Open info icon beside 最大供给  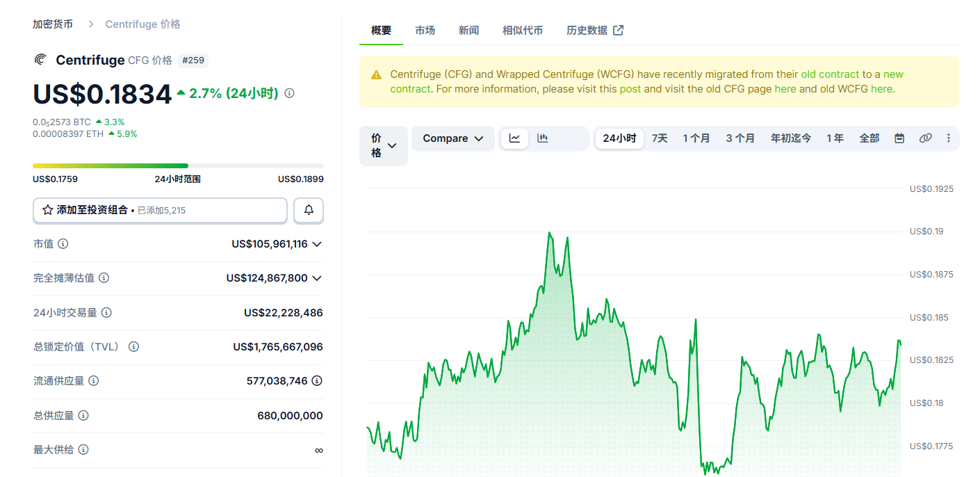point(83,450)
